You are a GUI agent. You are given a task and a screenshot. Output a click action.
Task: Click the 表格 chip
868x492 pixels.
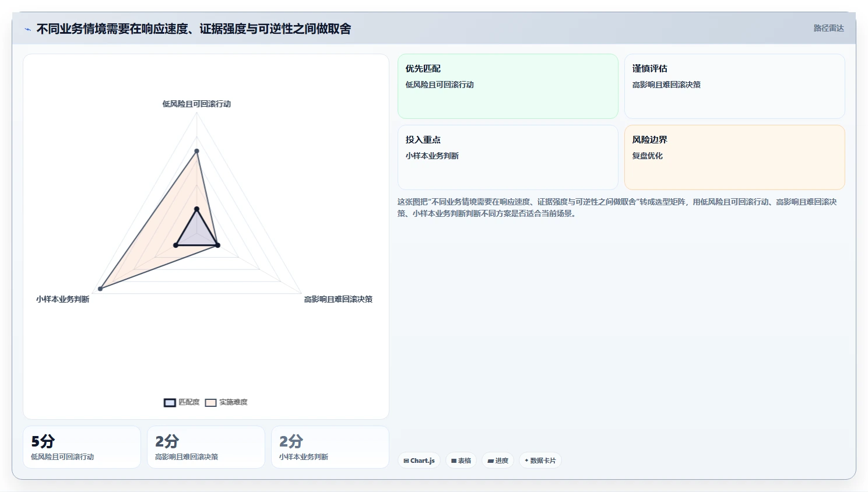click(461, 461)
